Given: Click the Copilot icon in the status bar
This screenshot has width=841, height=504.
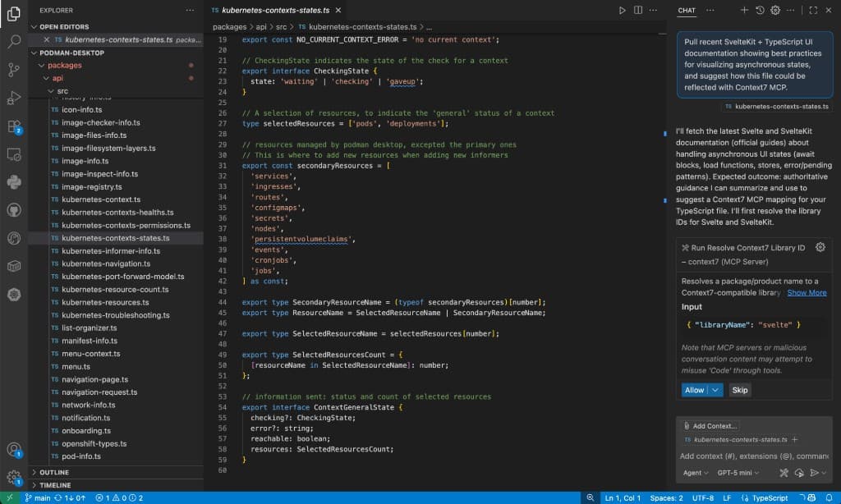Looking at the screenshot, I should click(x=811, y=498).
